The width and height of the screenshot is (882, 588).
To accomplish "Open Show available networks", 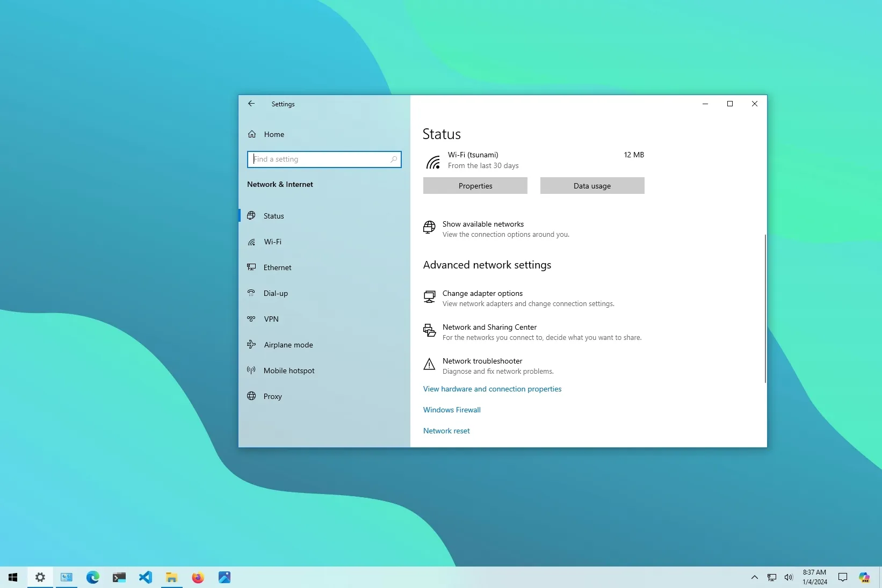I will click(496, 229).
